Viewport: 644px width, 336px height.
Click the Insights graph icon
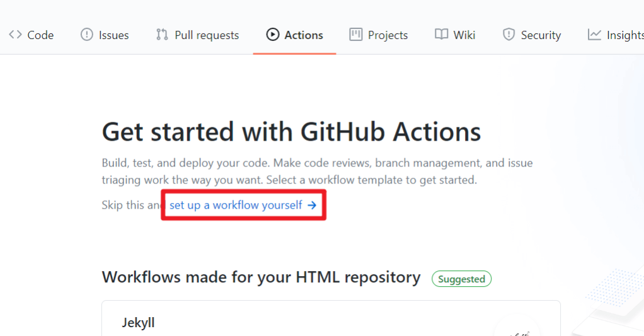click(x=594, y=35)
